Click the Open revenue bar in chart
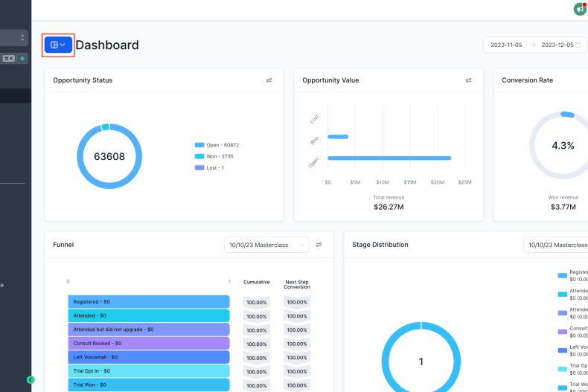This screenshot has width=588, height=392. [x=389, y=158]
